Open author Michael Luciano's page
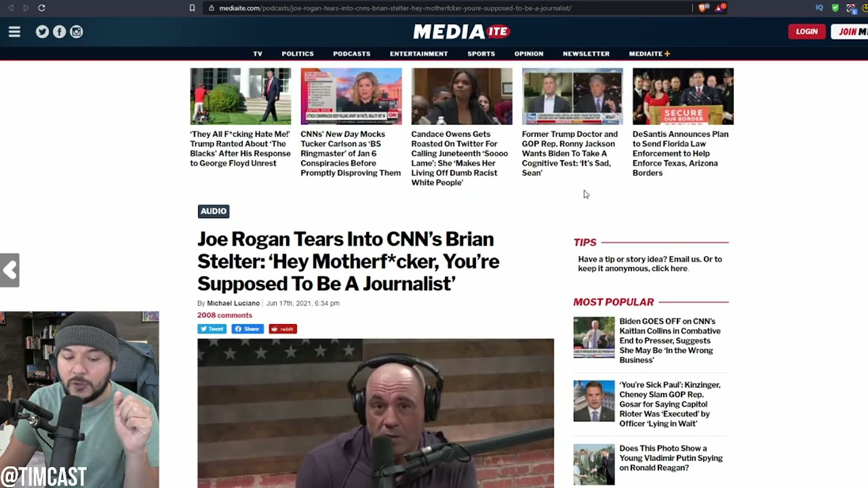Viewport: 868px width, 488px height. (233, 303)
